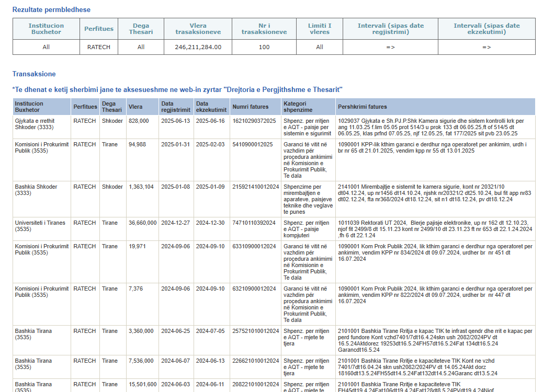This screenshot has width=543, height=392.
Task: Click the Transaksione section heading
Action: click(x=34, y=74)
